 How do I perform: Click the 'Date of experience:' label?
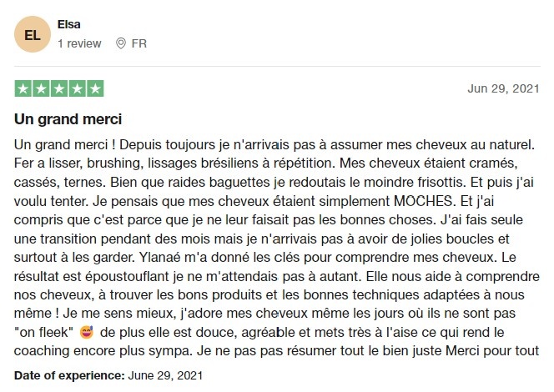pyautogui.click(x=69, y=375)
